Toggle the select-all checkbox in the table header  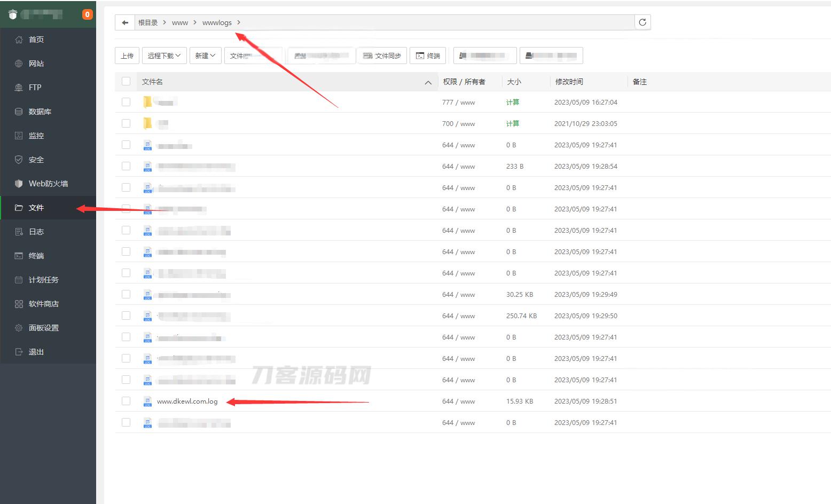pos(126,81)
